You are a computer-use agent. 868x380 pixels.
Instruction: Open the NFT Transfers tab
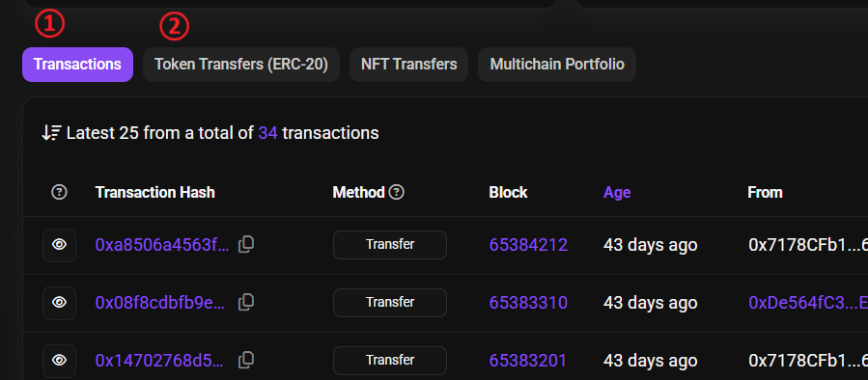pos(409,65)
